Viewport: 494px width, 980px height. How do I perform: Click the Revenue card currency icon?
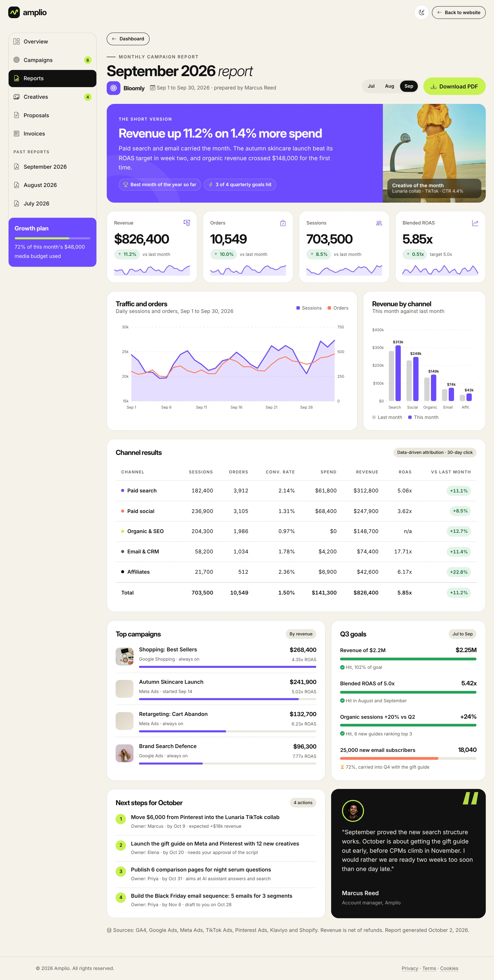(x=187, y=223)
